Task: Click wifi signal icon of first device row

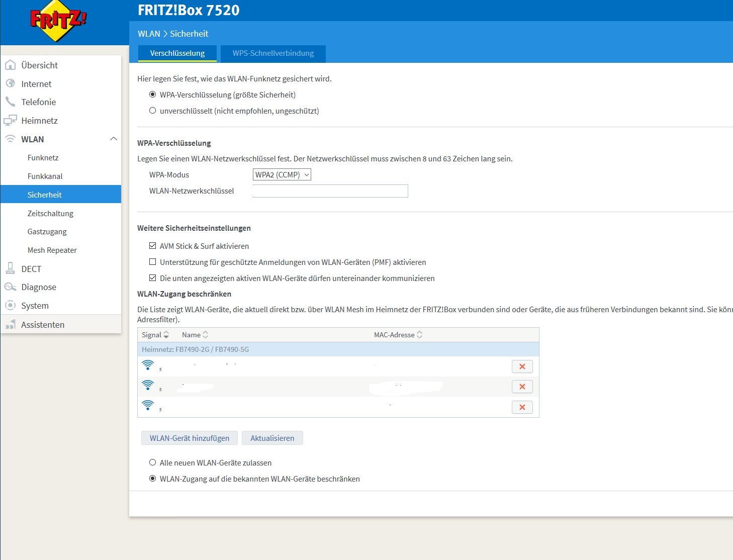Action: click(148, 365)
